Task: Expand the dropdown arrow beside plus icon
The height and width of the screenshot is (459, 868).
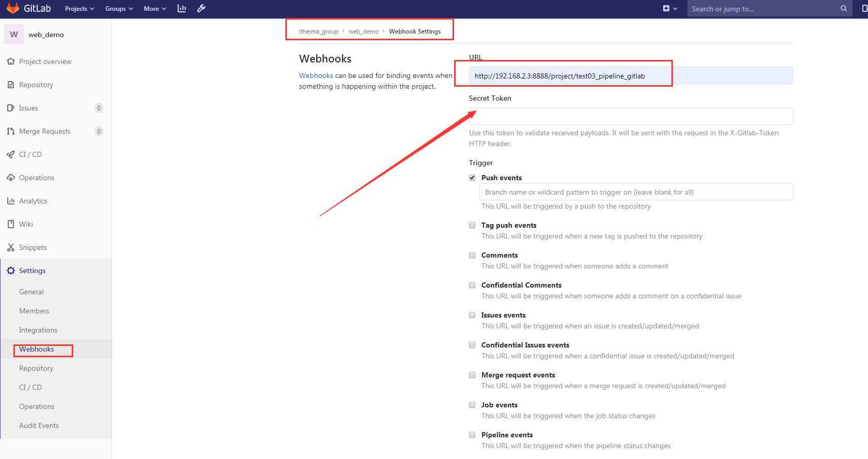Action: click(x=675, y=9)
